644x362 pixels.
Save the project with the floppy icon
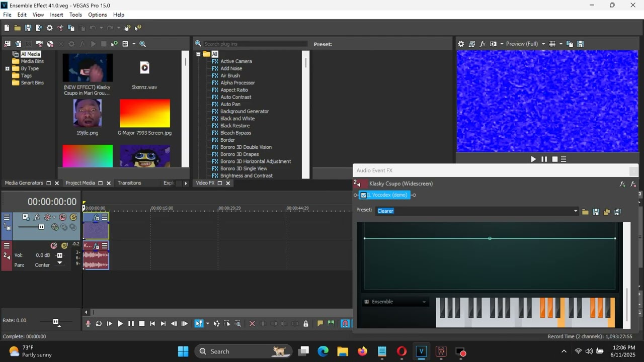click(28, 28)
